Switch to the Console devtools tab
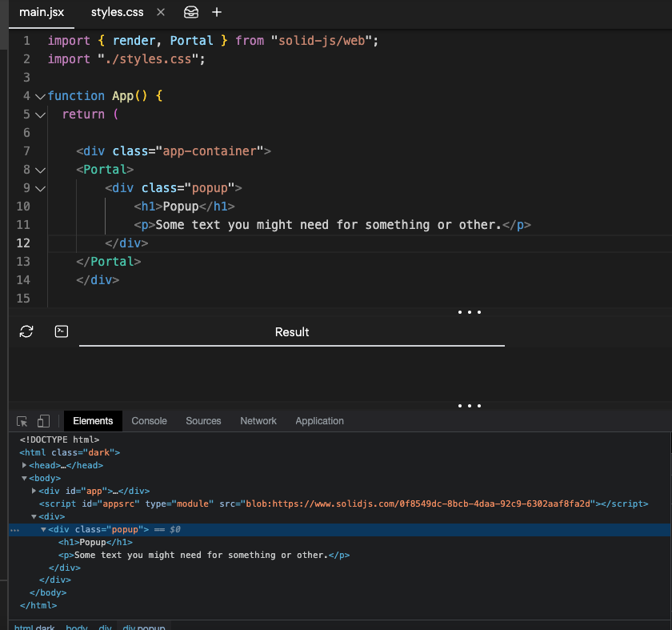The height and width of the screenshot is (630, 672). [149, 421]
